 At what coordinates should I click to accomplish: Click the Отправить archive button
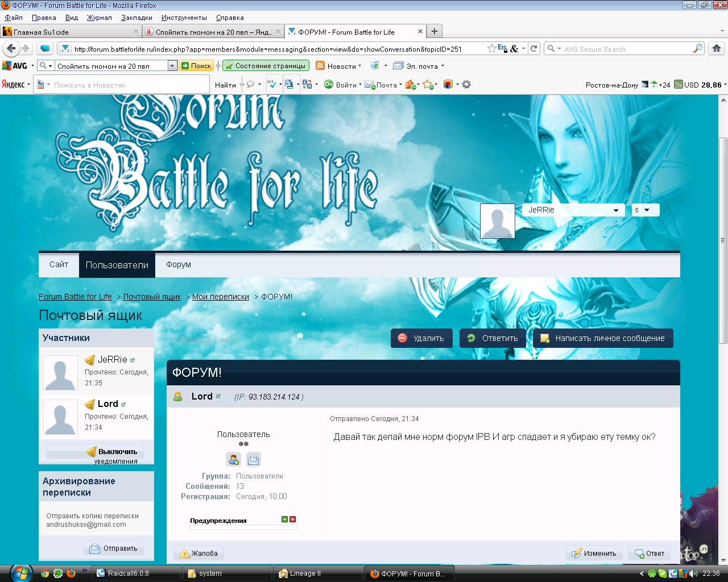(x=114, y=548)
